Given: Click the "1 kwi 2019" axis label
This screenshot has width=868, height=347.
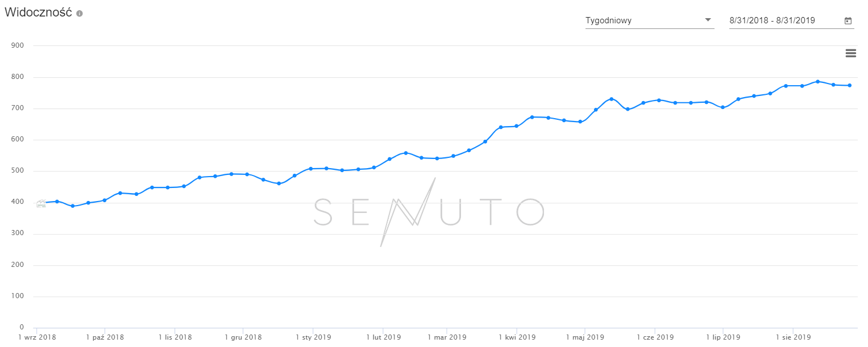Looking at the screenshot, I should [x=516, y=337].
